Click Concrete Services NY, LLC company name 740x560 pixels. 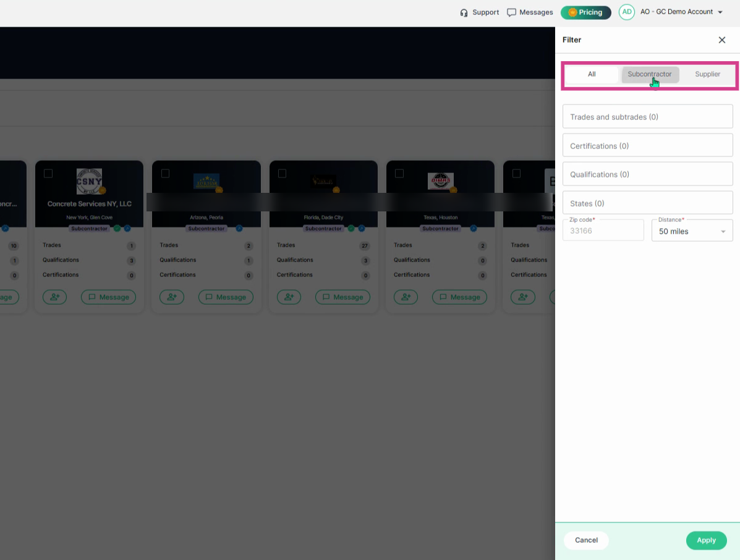pyautogui.click(x=89, y=204)
